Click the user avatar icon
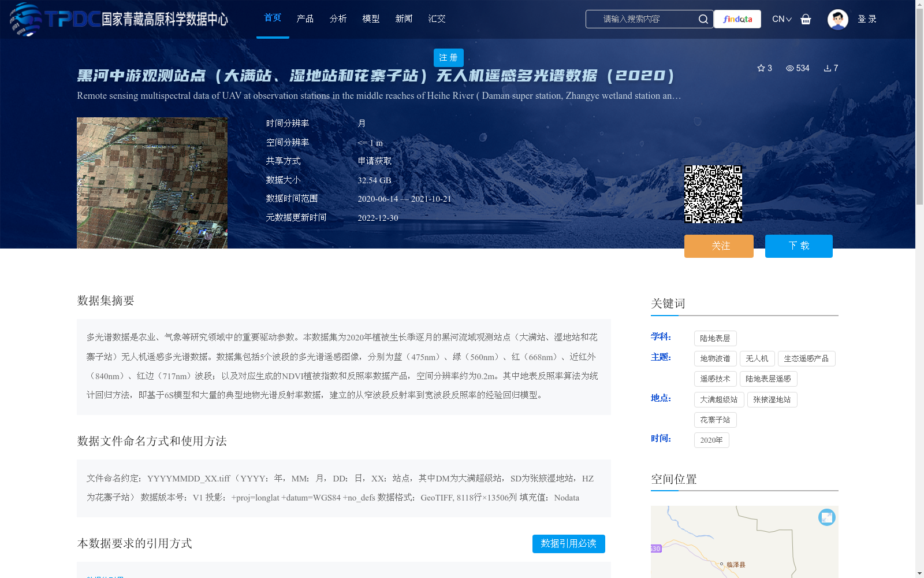Screen dimensions: 924x578 pyautogui.click(x=837, y=19)
